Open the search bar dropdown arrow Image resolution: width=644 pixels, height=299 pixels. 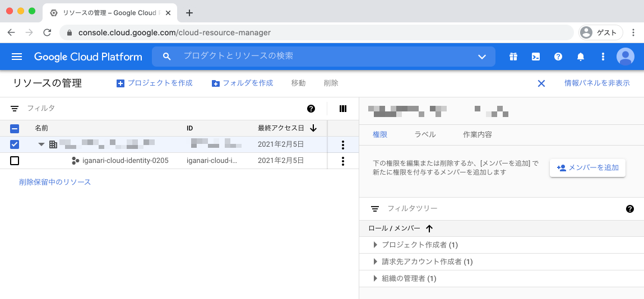click(482, 57)
